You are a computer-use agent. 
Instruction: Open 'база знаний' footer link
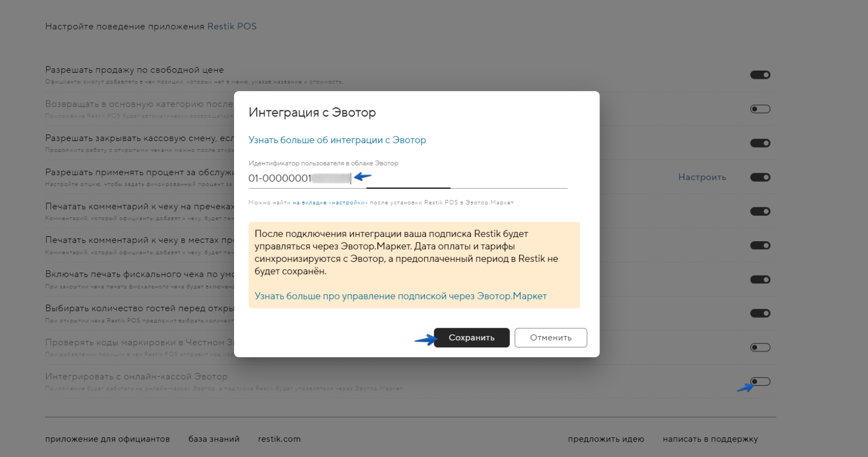point(214,439)
